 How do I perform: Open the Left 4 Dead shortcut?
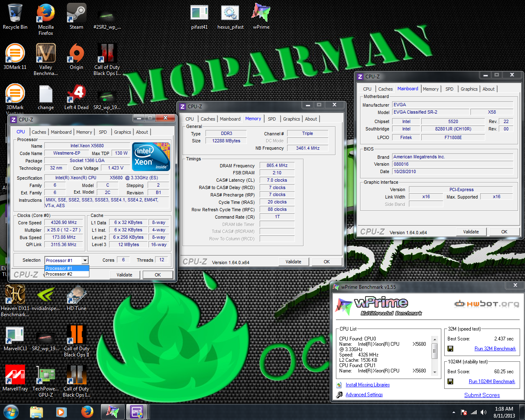pyautogui.click(x=76, y=97)
